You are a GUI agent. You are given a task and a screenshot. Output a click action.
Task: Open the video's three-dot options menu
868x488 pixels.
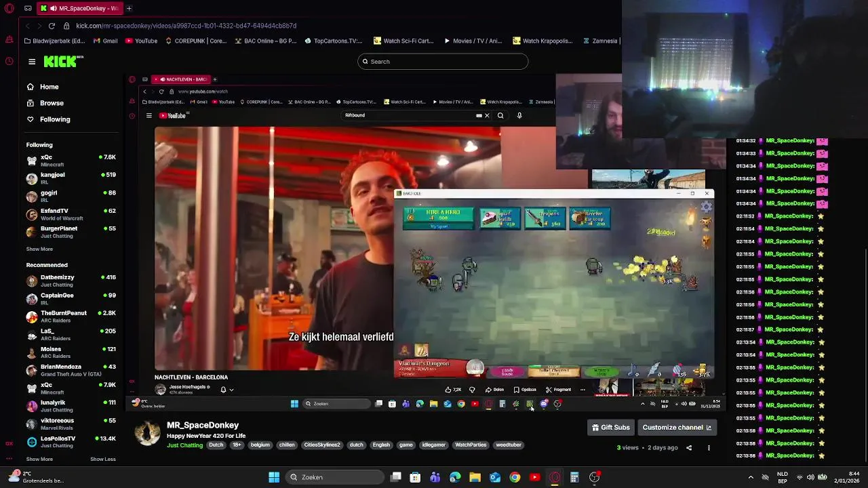[709, 448]
